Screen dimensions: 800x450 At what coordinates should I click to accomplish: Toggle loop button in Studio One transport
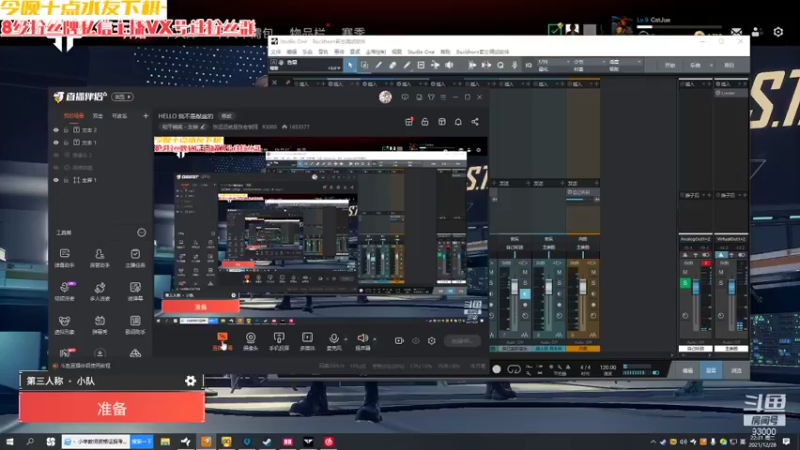[514, 369]
